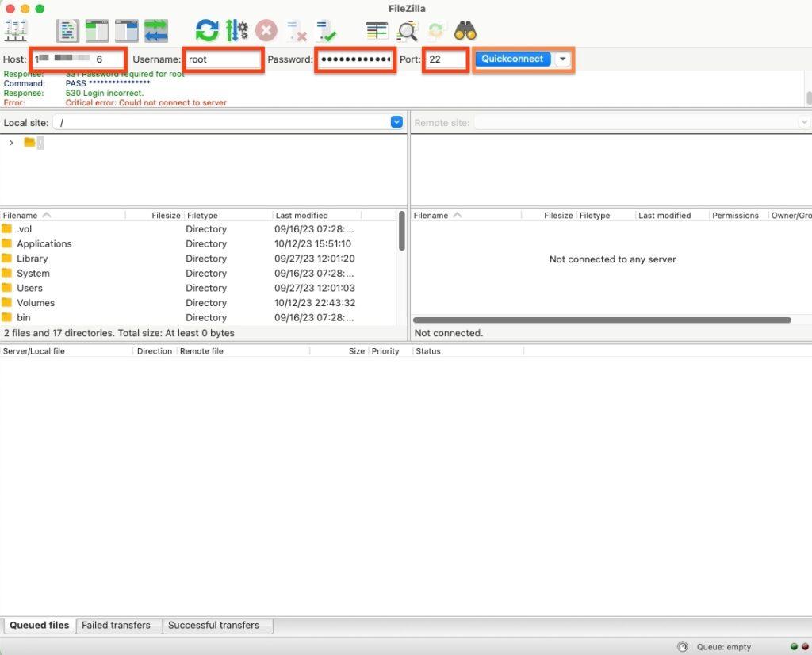
Task: Switch to the Queued files tab
Action: pos(40,625)
